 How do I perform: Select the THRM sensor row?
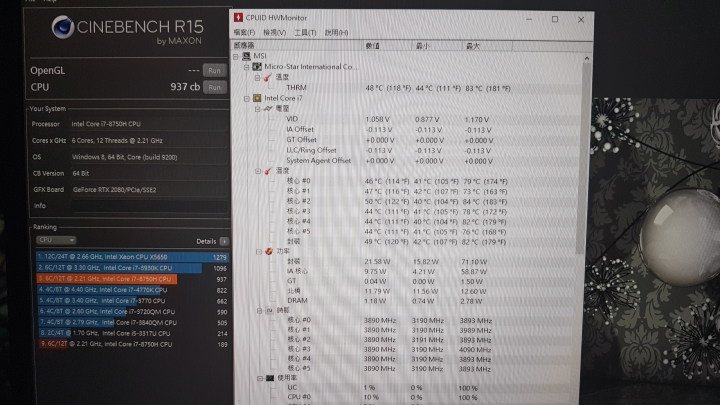click(x=397, y=88)
